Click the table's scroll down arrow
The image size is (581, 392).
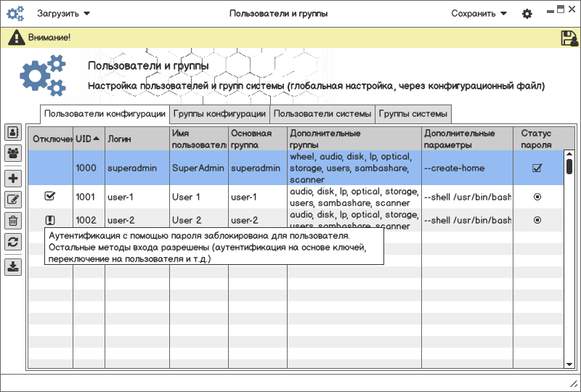tap(569, 363)
